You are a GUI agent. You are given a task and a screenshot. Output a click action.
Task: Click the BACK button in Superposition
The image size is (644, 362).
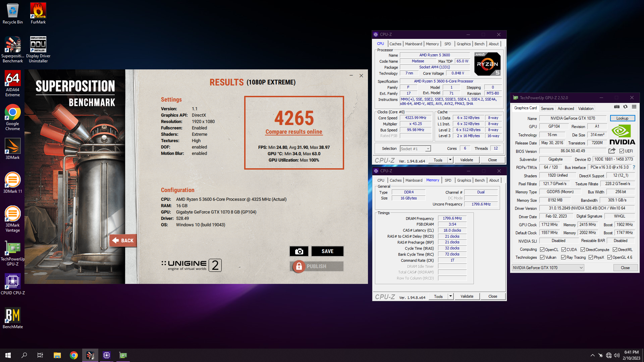(x=123, y=240)
